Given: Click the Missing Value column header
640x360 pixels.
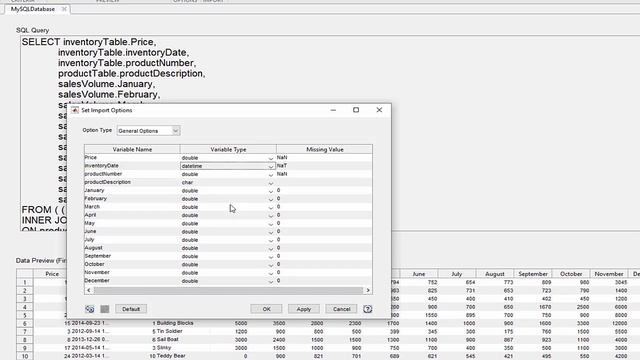Looking at the screenshot, I should pos(324,149).
